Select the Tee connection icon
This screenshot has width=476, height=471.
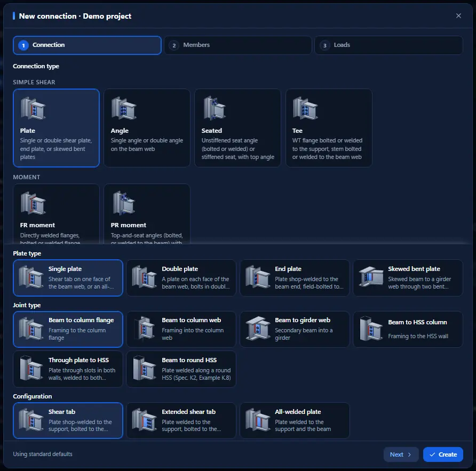[x=305, y=108]
